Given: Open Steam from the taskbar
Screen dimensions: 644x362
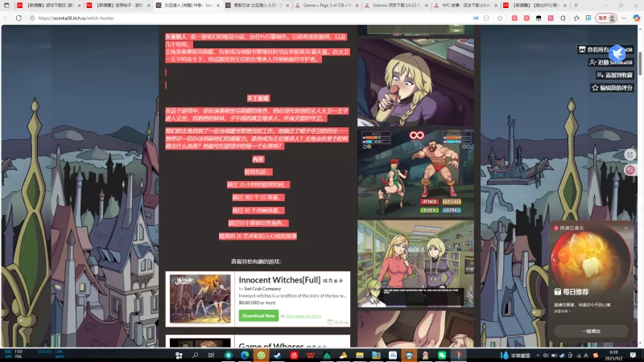Looking at the screenshot, I should (278, 356).
